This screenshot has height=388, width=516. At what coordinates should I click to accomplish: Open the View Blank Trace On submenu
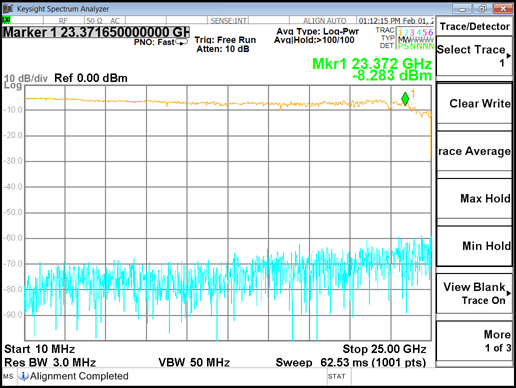pyautogui.click(x=474, y=293)
